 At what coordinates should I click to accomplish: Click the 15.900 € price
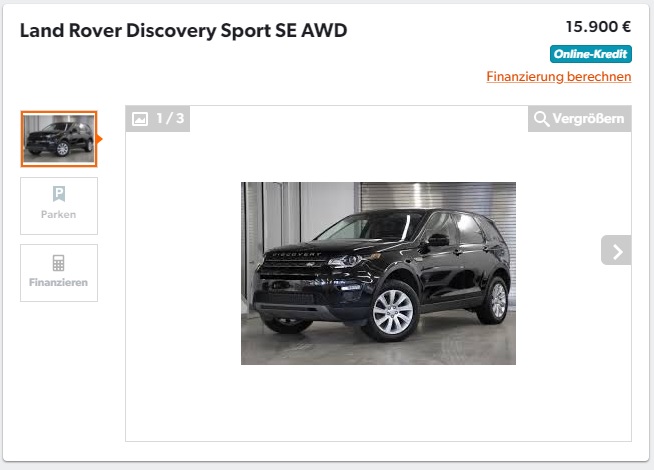pos(598,27)
